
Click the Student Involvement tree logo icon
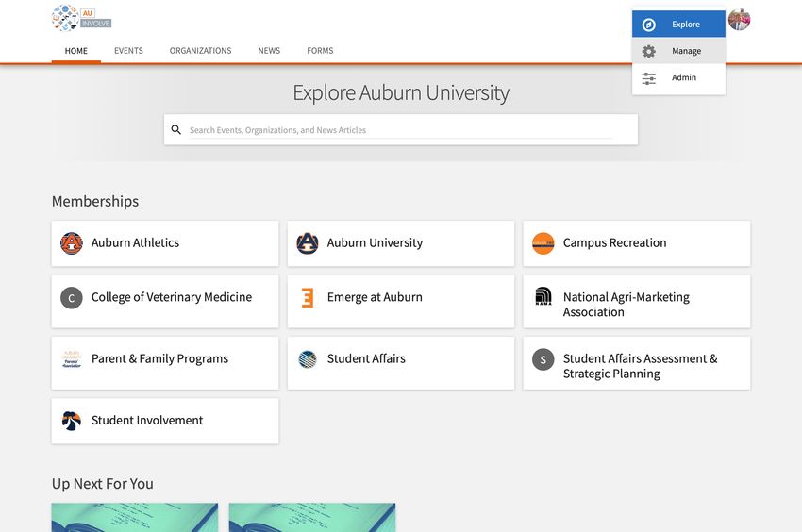pyautogui.click(x=72, y=421)
